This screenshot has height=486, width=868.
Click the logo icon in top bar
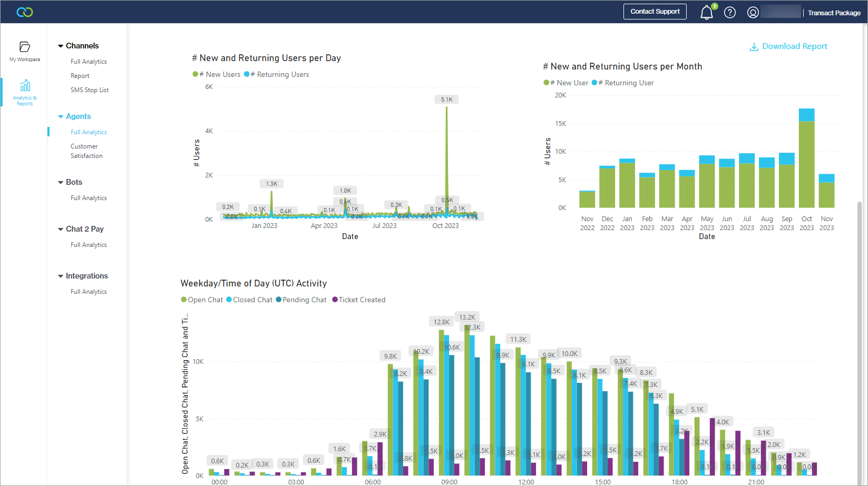(x=25, y=12)
